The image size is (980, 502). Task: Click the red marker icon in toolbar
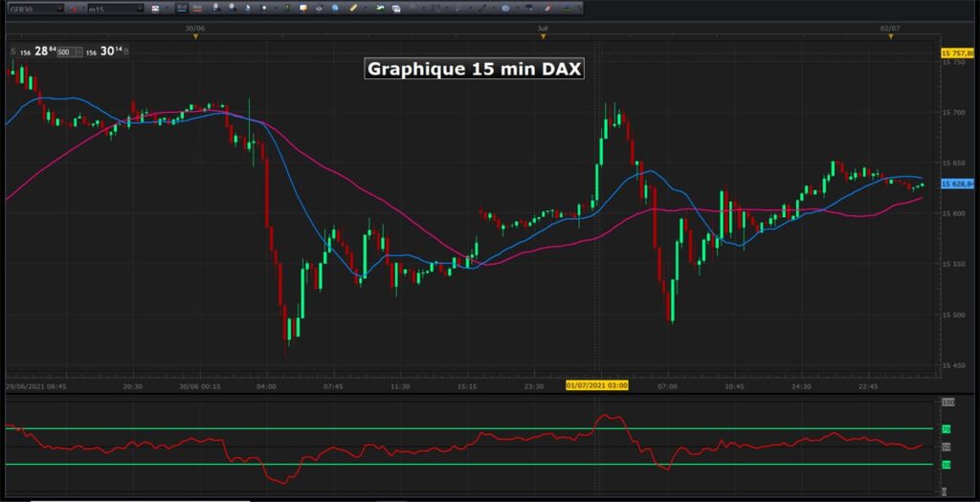pyautogui.click(x=547, y=8)
